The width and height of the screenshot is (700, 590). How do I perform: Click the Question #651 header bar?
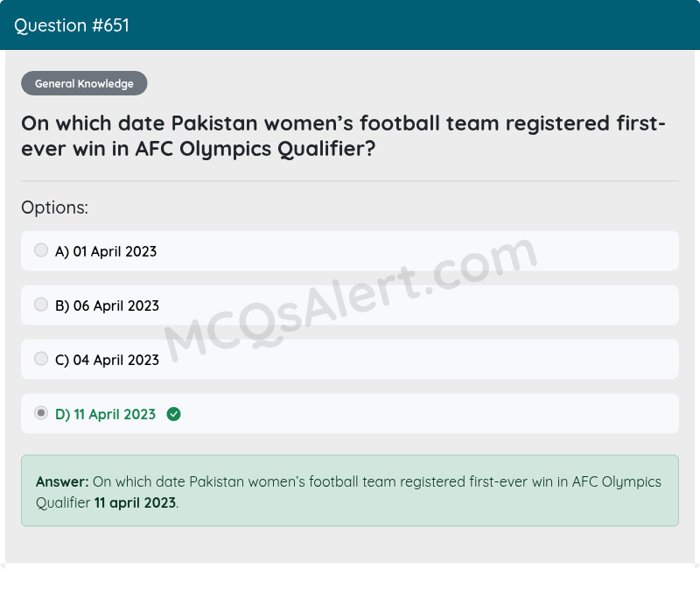pos(350,25)
